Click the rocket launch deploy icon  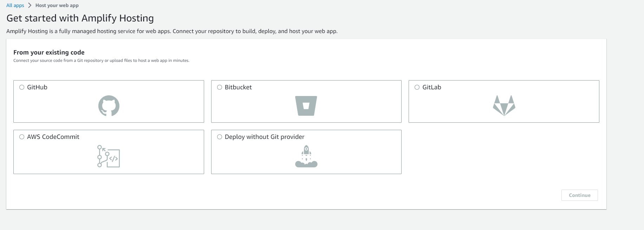(x=306, y=156)
